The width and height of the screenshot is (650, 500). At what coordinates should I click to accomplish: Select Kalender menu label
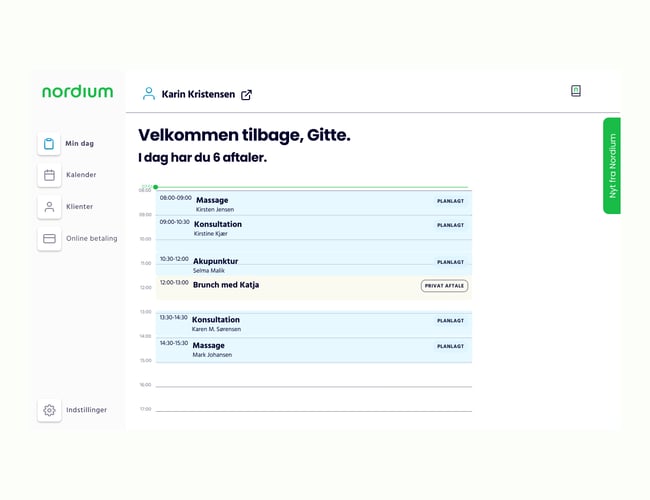81,175
